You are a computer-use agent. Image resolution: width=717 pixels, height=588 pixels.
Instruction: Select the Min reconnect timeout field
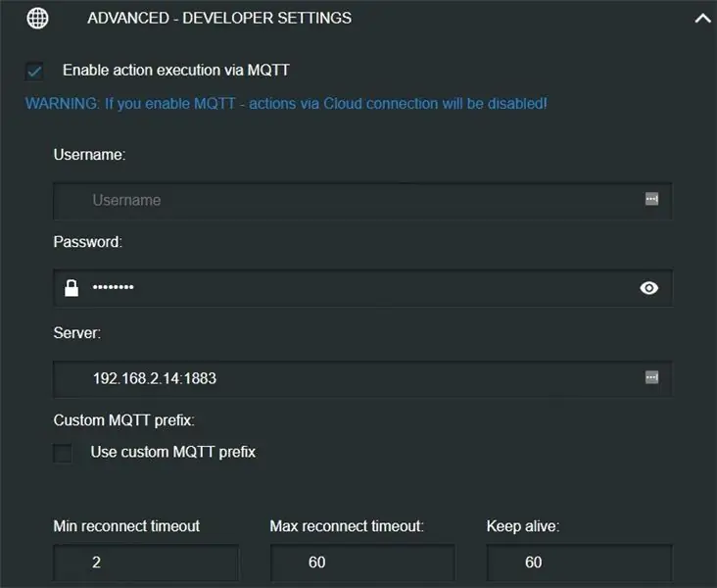coord(146,563)
